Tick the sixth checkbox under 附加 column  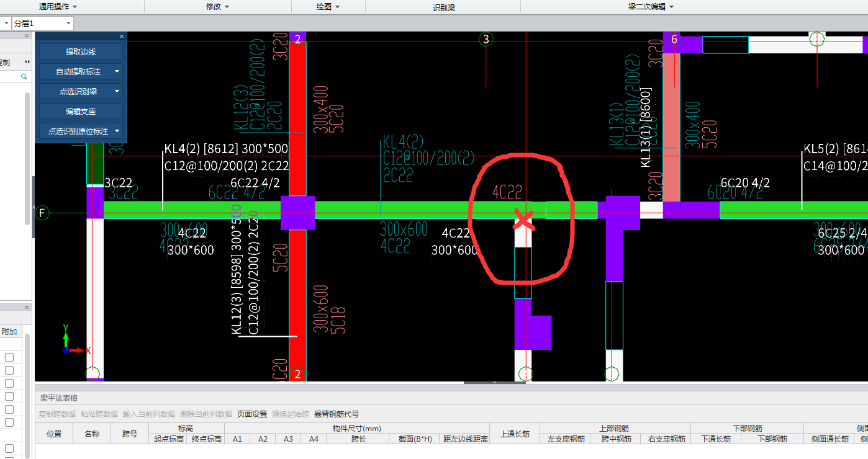point(10,422)
